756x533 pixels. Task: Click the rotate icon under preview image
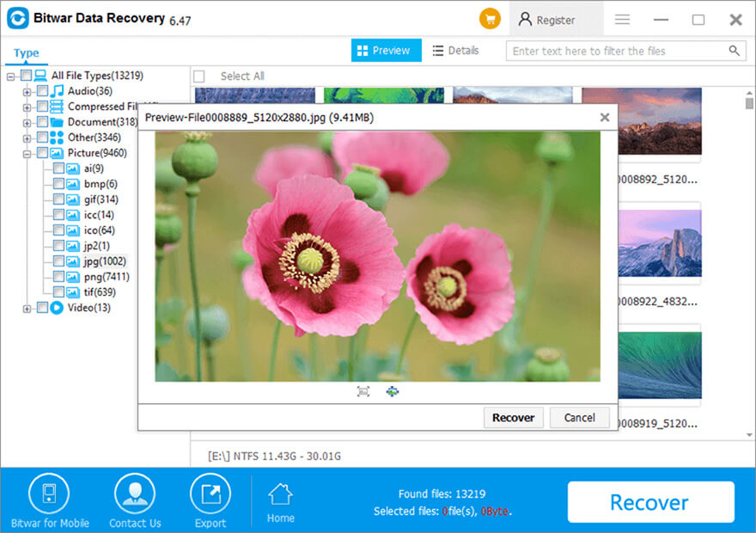click(393, 392)
